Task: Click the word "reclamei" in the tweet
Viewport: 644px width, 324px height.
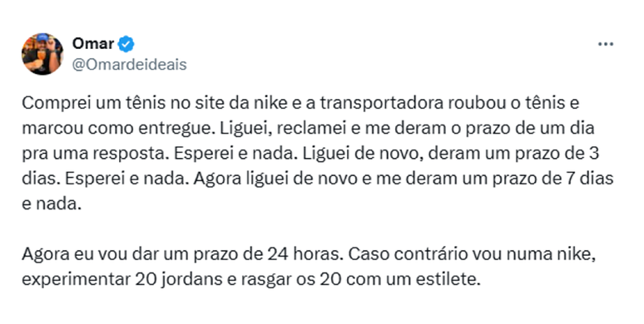Action: 311,129
